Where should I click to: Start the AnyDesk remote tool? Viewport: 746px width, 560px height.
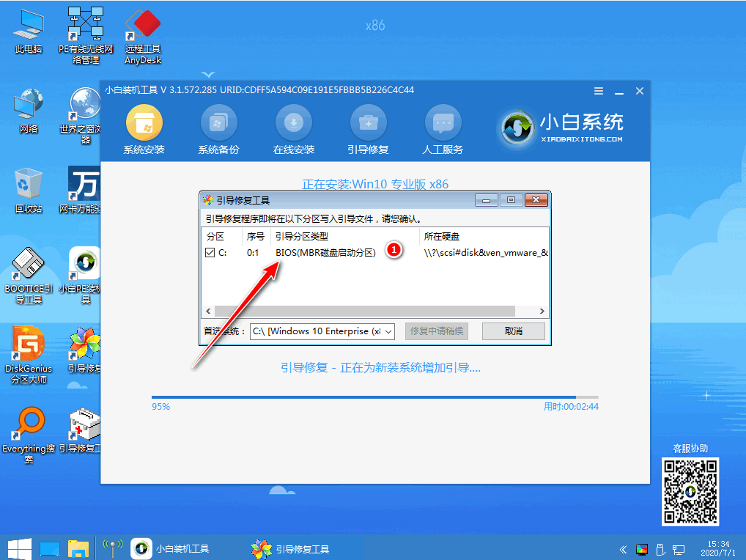pos(142,26)
